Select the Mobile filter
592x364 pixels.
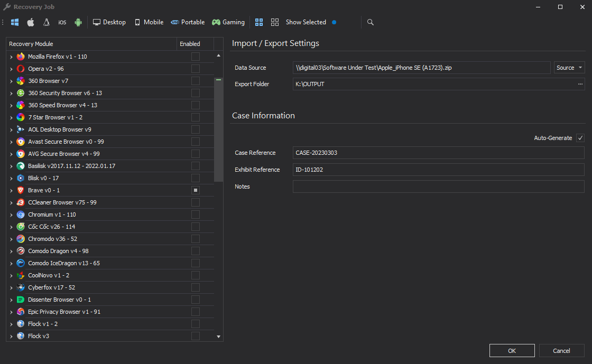tap(149, 22)
